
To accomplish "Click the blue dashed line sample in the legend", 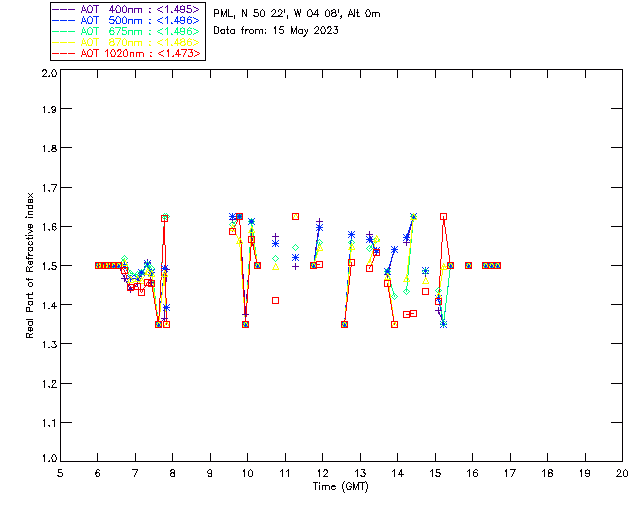I will [64, 20].
